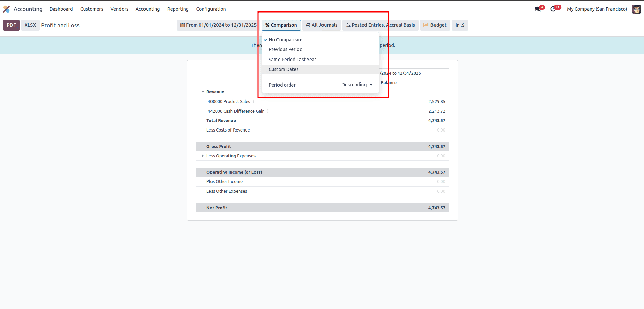Click the user avatar picture
This screenshot has height=309, width=644.
click(x=636, y=9)
